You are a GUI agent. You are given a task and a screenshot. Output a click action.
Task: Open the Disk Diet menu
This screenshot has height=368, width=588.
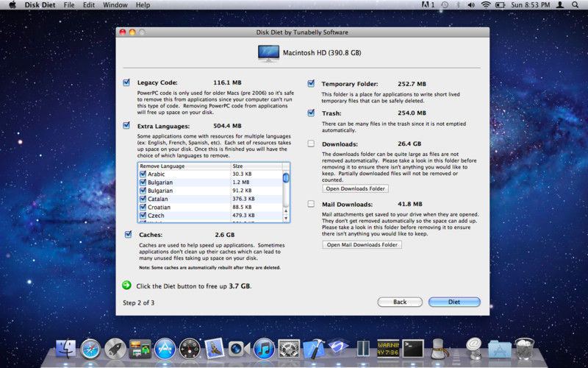(40, 5)
